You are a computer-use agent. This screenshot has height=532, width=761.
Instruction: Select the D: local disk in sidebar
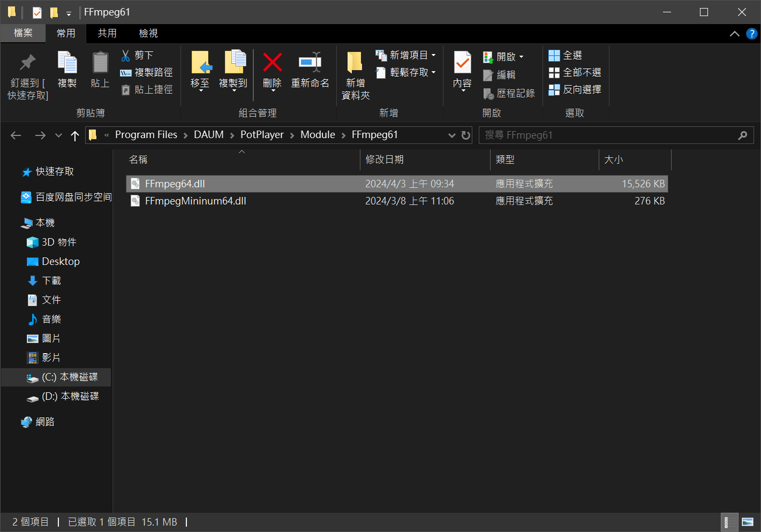click(70, 397)
